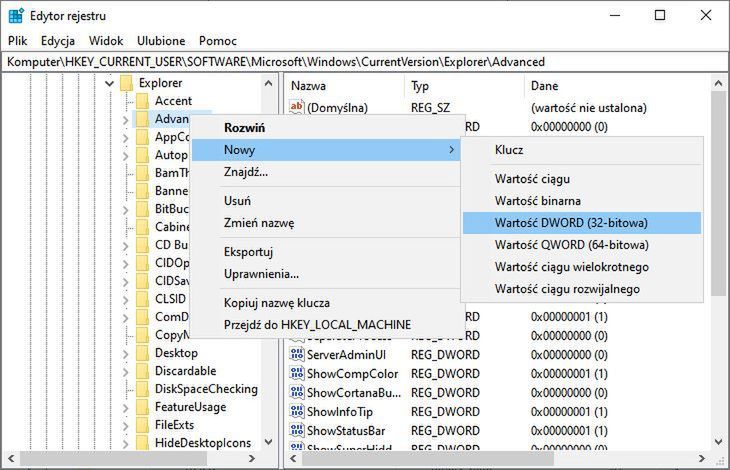Expand the FeatureUsage key arrow

(x=127, y=407)
